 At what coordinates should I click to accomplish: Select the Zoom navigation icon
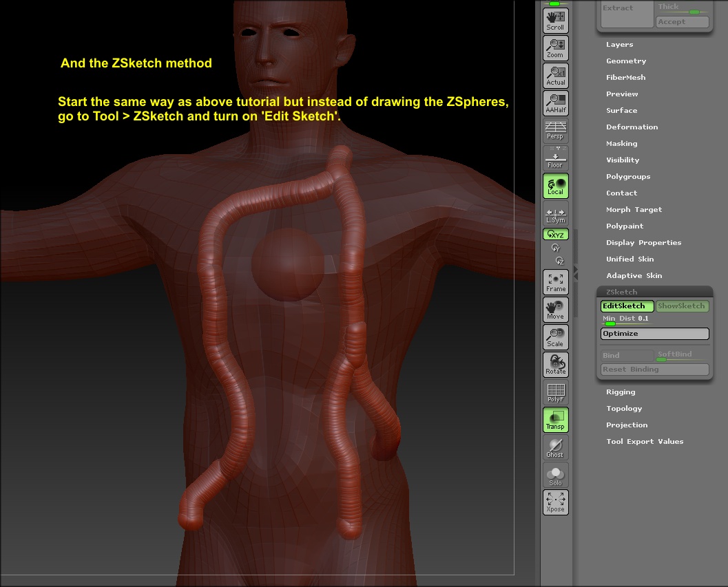tap(555, 47)
